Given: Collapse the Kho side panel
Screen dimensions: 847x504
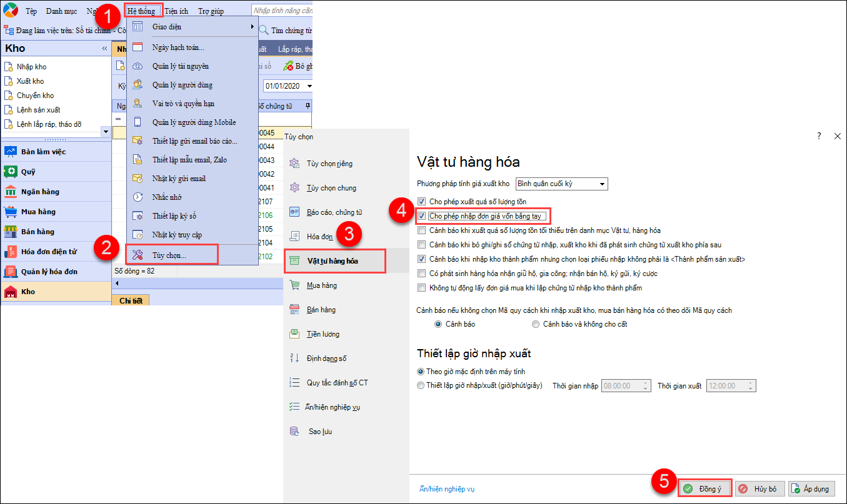Looking at the screenshot, I should [x=104, y=48].
